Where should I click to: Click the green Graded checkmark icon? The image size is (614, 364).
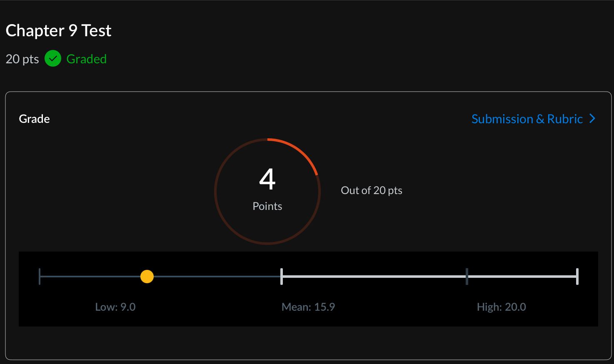[x=53, y=59]
